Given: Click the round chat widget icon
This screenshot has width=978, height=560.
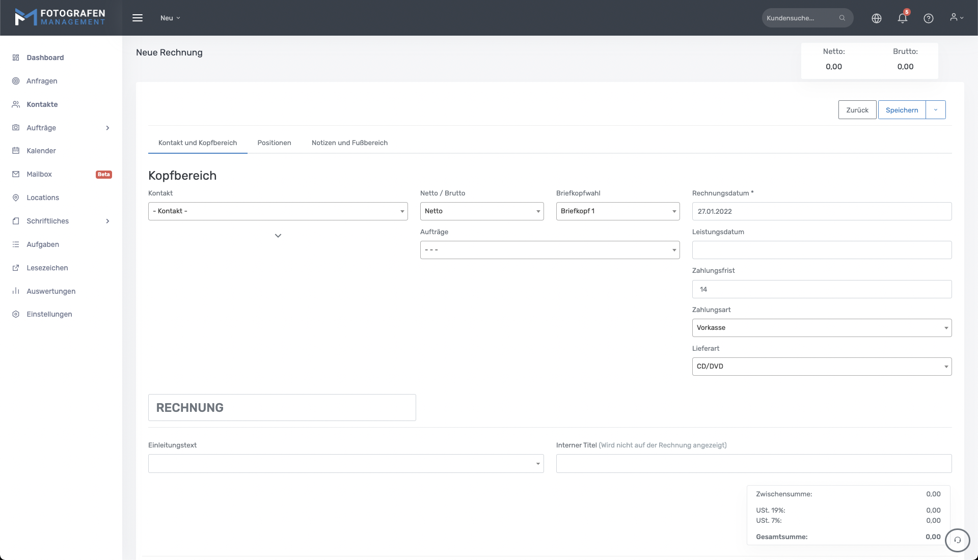Looking at the screenshot, I should (957, 540).
